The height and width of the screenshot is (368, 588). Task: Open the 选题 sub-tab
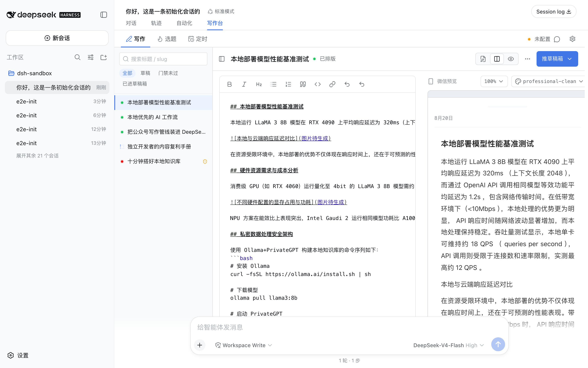tap(167, 39)
